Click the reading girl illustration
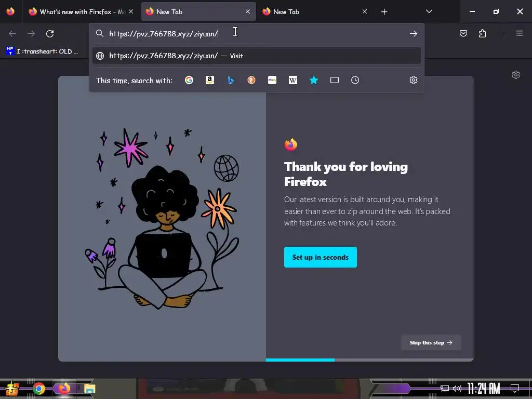Screen dimensions: 532x399 pyautogui.click(x=162, y=219)
